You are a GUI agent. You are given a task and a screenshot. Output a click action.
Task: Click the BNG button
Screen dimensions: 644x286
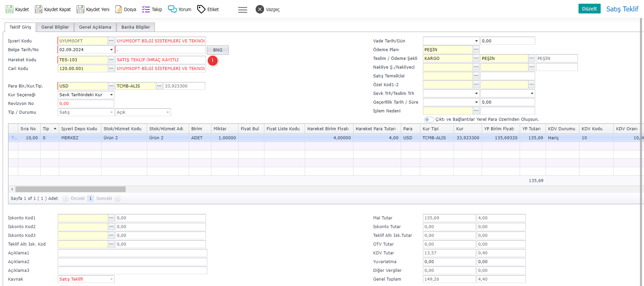point(218,50)
